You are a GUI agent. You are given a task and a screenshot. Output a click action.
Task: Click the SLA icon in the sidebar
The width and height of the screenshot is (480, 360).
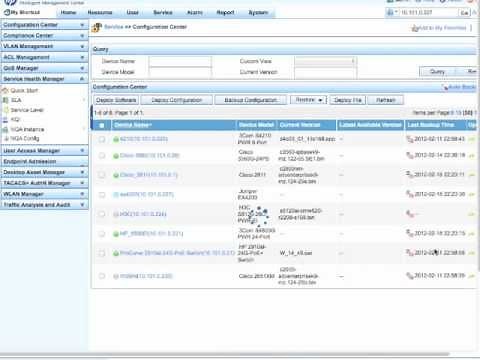[5, 100]
